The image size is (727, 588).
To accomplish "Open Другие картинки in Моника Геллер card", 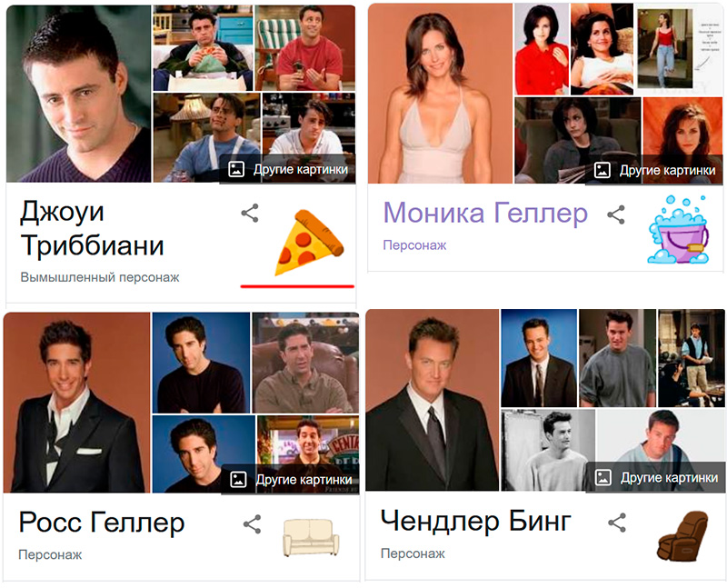I will point(655,170).
